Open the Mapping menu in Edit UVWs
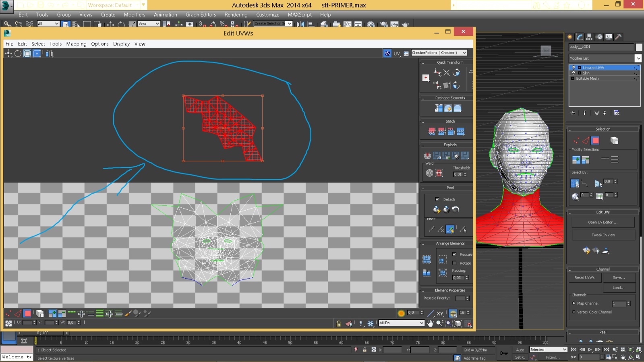 coord(76,44)
